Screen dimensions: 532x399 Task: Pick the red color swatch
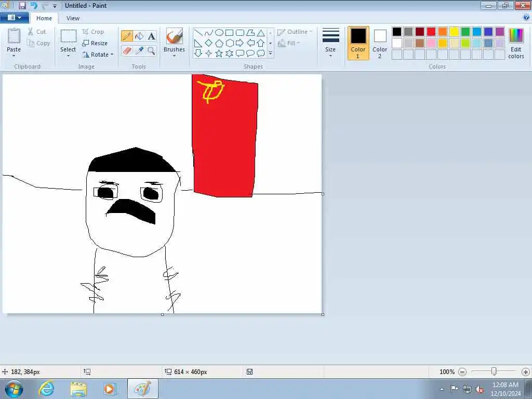click(431, 32)
